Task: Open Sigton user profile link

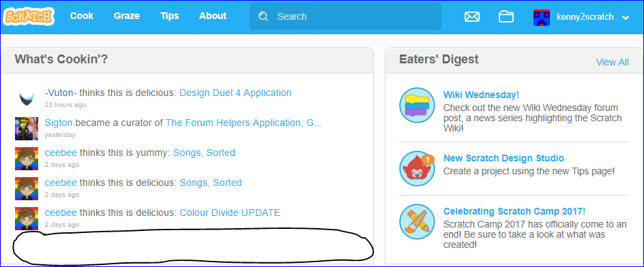Action: pos(58,123)
